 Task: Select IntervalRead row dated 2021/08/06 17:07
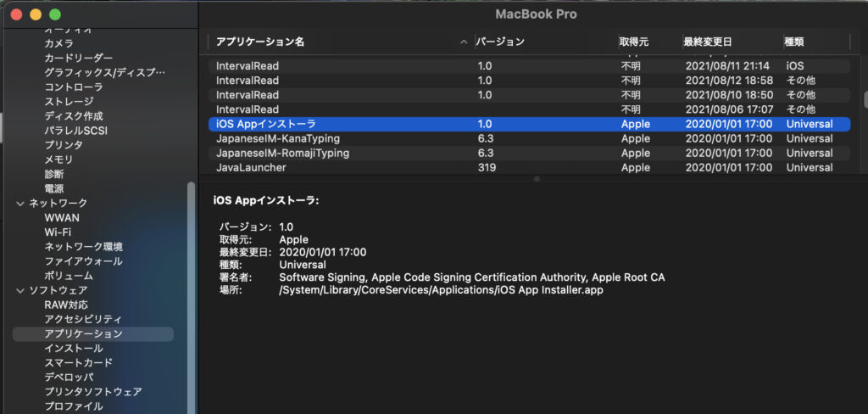529,109
